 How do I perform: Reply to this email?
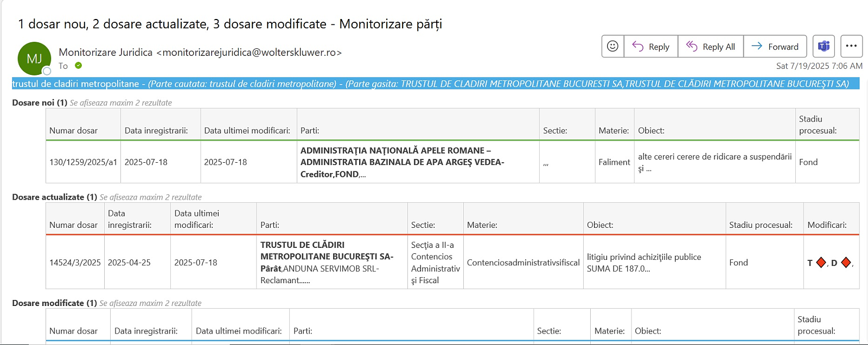coord(651,47)
